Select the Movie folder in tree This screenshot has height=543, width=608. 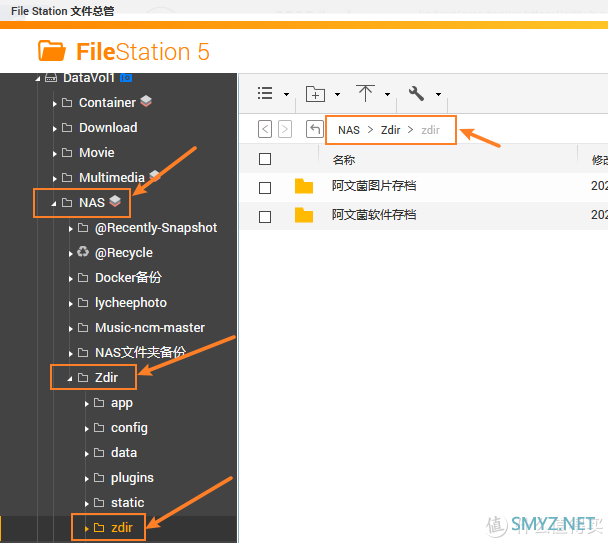pos(97,153)
